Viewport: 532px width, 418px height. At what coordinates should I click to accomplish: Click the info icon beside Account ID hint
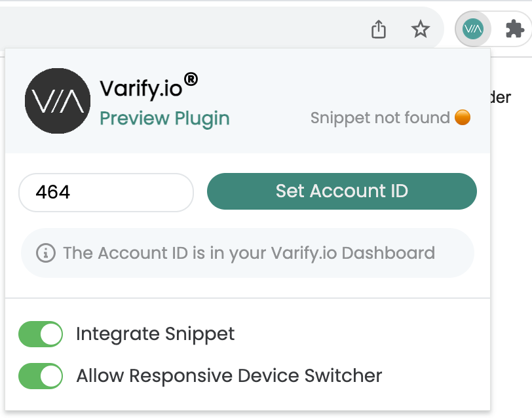click(46, 253)
